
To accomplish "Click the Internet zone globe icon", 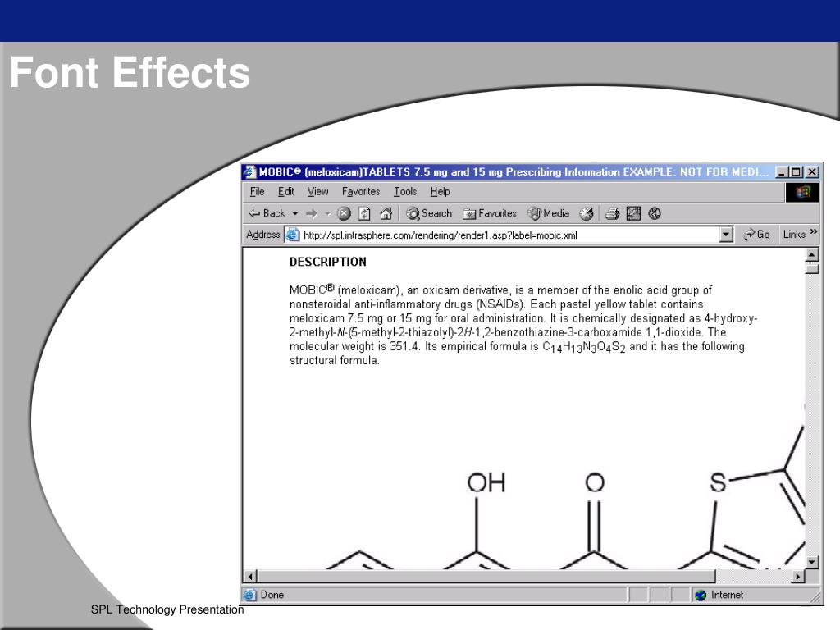I will (x=701, y=596).
